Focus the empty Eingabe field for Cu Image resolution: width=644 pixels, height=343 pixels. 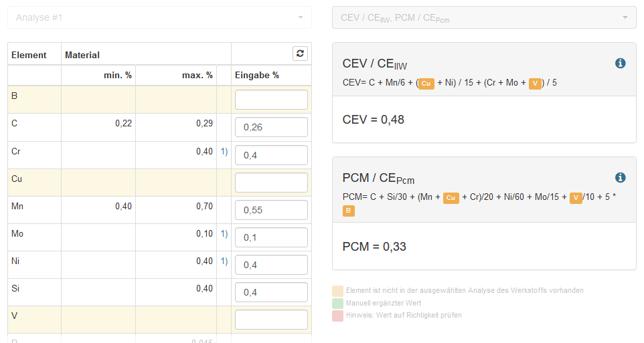coord(271,183)
